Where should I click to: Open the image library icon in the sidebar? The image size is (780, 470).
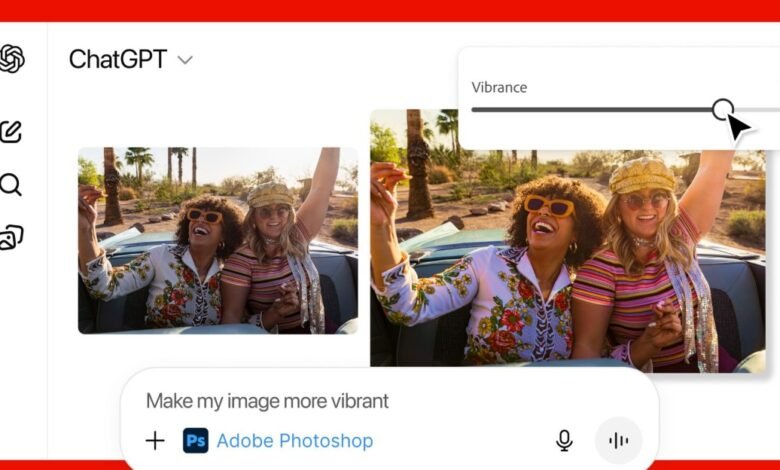[x=11, y=237]
